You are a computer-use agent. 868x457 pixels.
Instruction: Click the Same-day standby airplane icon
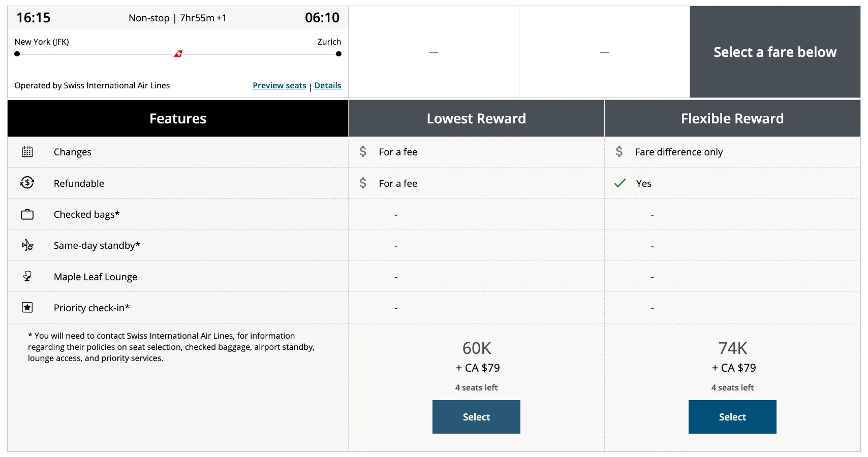27,245
